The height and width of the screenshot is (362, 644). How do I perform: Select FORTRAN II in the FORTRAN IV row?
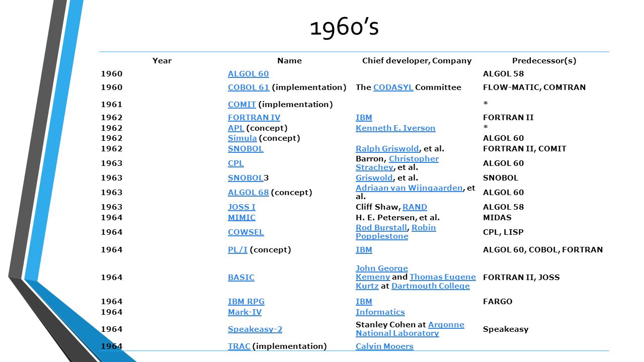coord(508,118)
